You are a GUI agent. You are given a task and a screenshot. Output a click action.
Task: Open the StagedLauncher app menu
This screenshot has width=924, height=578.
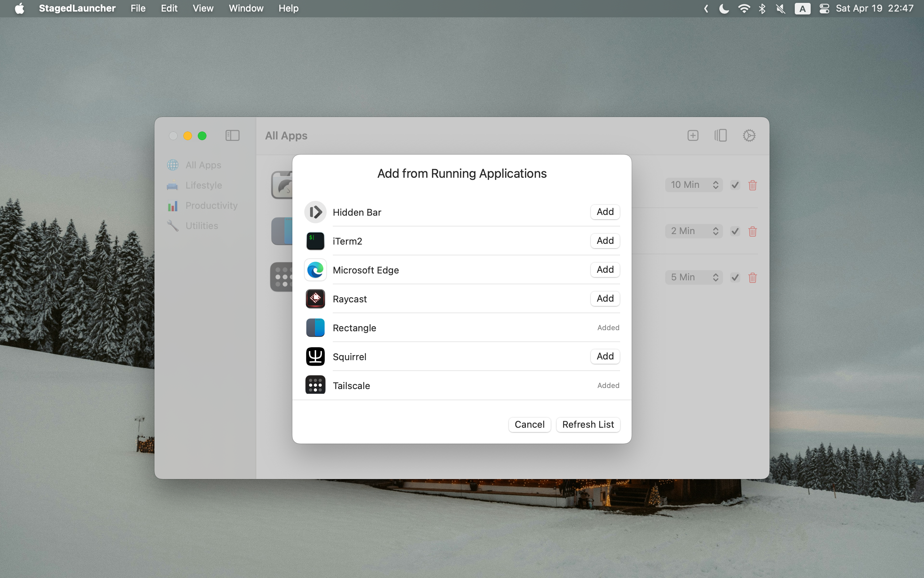77,8
